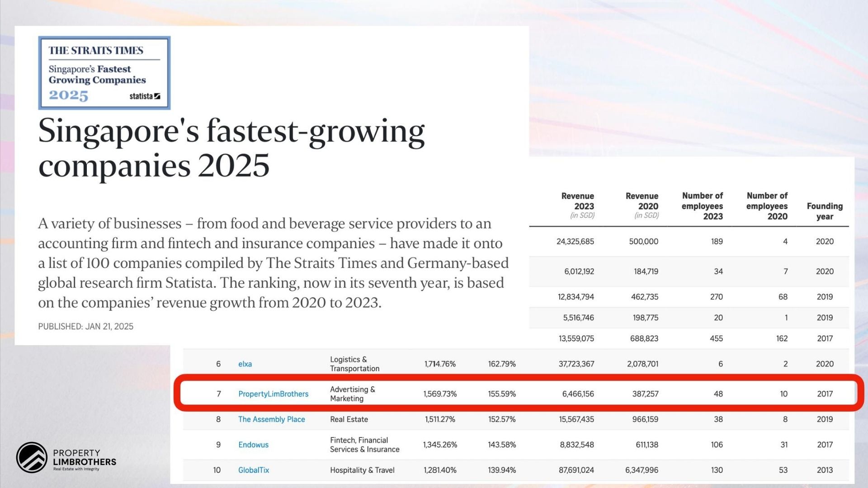Click the annual growth value 162.79%
868x488 pixels.
[502, 364]
